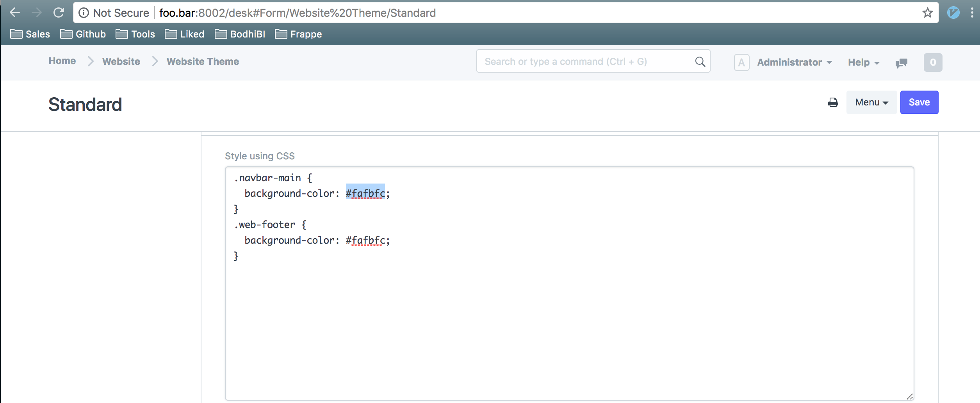Save the Website Theme document

pos(919,102)
